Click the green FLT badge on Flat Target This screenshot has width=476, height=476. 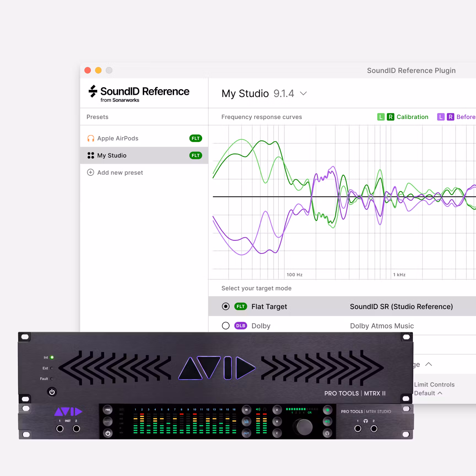pos(240,306)
